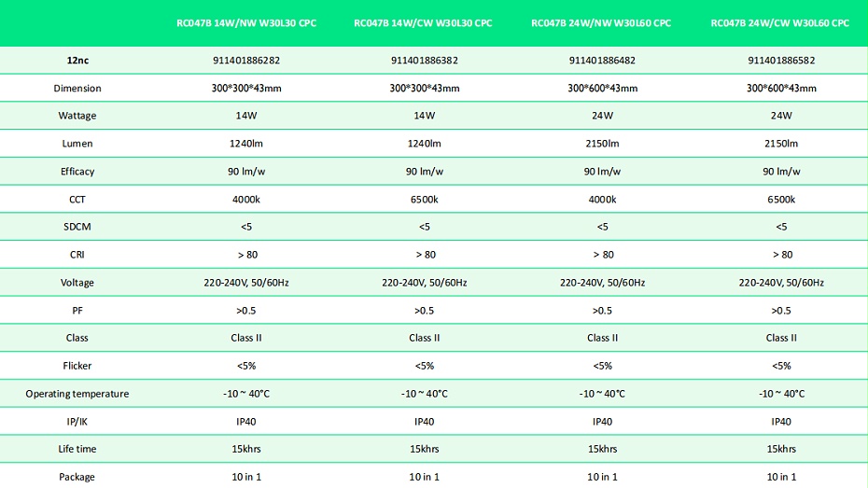Select the IP/IK row label
This screenshot has width=868, height=488.
tap(77, 422)
